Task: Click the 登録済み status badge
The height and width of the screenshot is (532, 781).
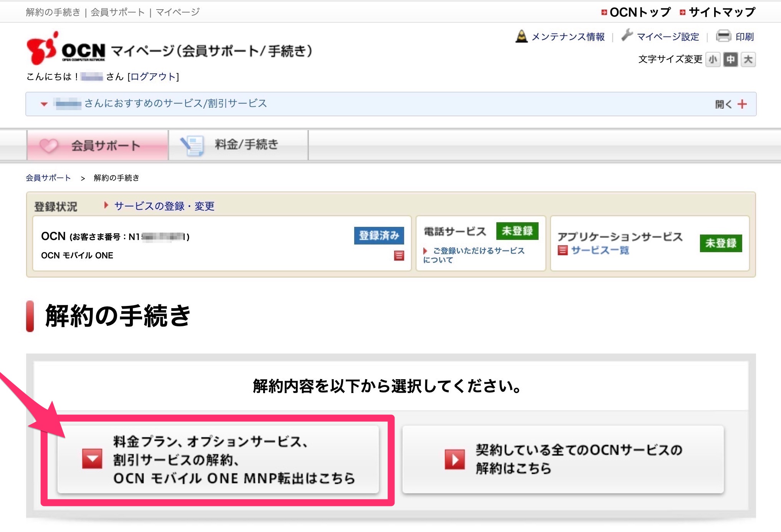Action: (379, 235)
